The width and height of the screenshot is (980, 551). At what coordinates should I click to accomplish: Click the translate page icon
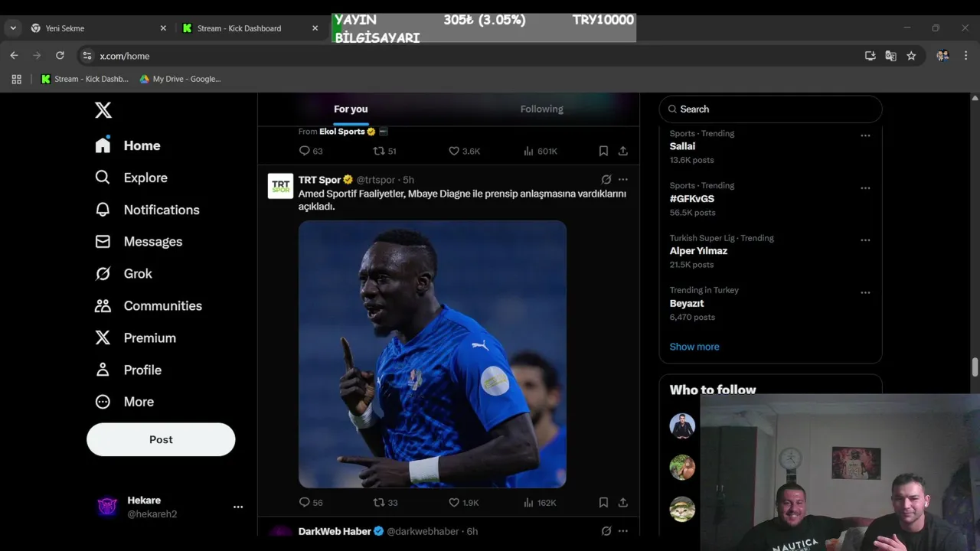(x=890, y=56)
